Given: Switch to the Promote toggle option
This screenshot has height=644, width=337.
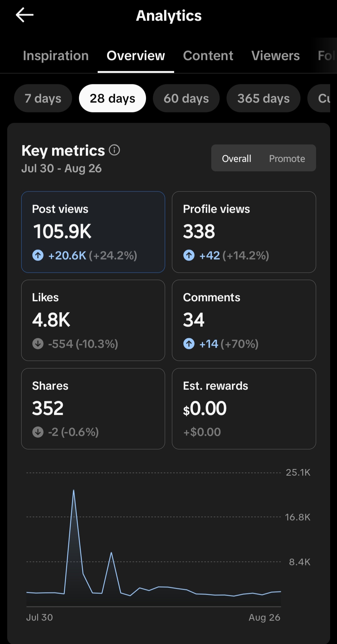Looking at the screenshot, I should pyautogui.click(x=287, y=158).
